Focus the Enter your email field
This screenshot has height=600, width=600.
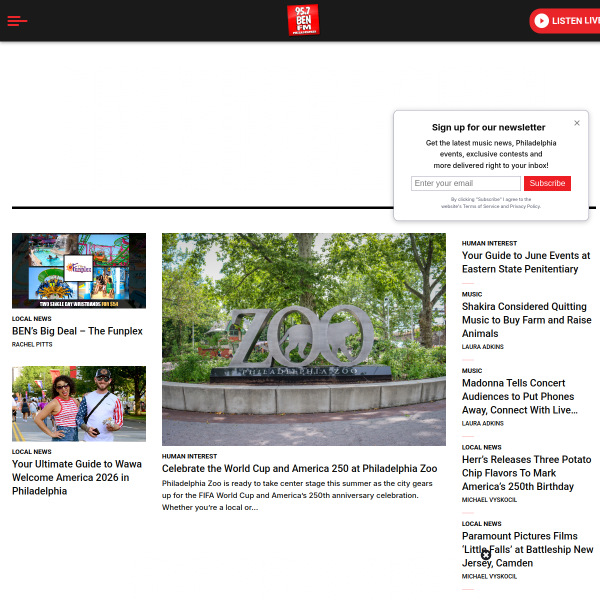click(x=466, y=183)
